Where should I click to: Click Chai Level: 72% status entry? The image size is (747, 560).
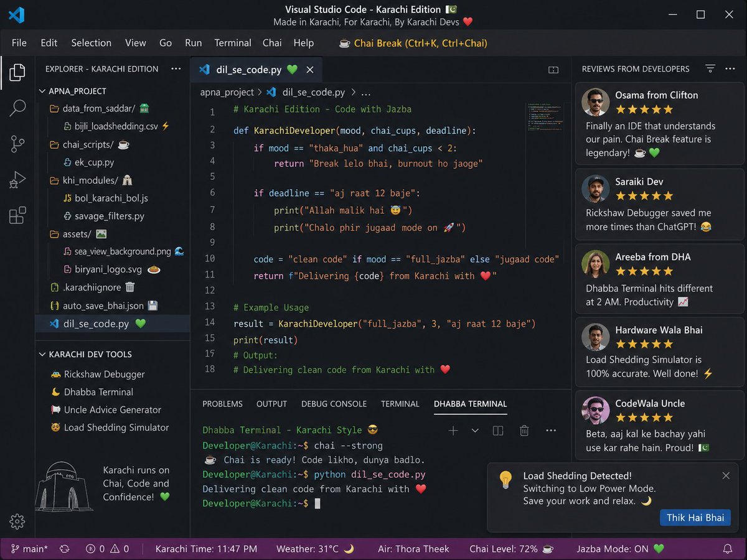512,549
